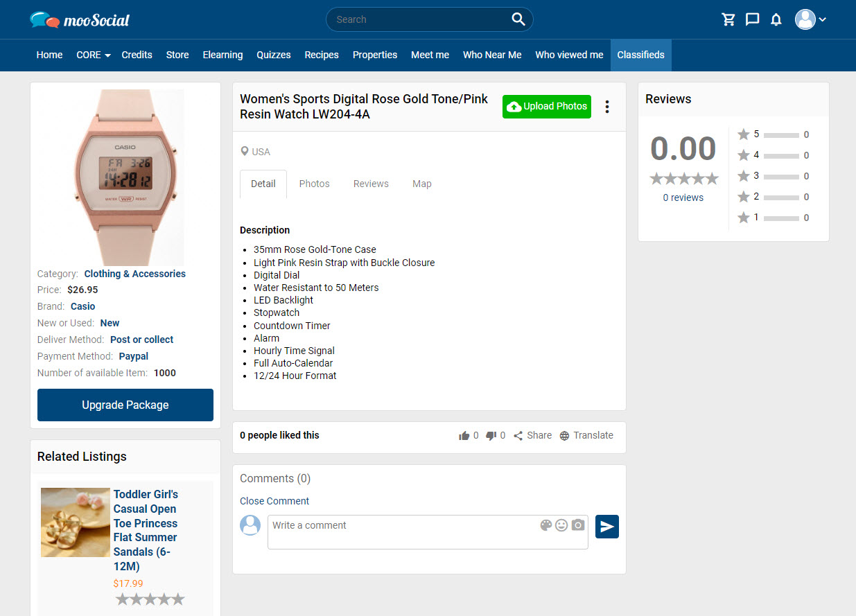856x616 pixels.
Task: Switch to the Detail tab
Action: (263, 184)
